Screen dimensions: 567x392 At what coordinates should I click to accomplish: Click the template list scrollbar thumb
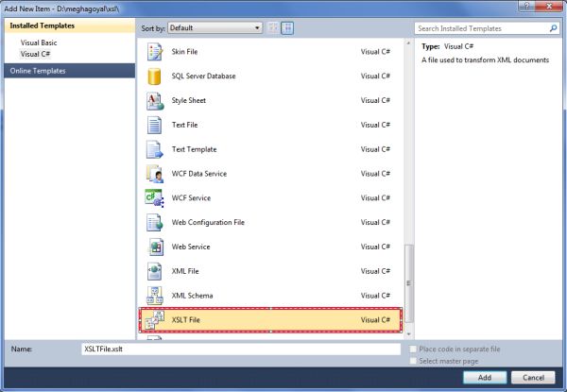pos(409,283)
